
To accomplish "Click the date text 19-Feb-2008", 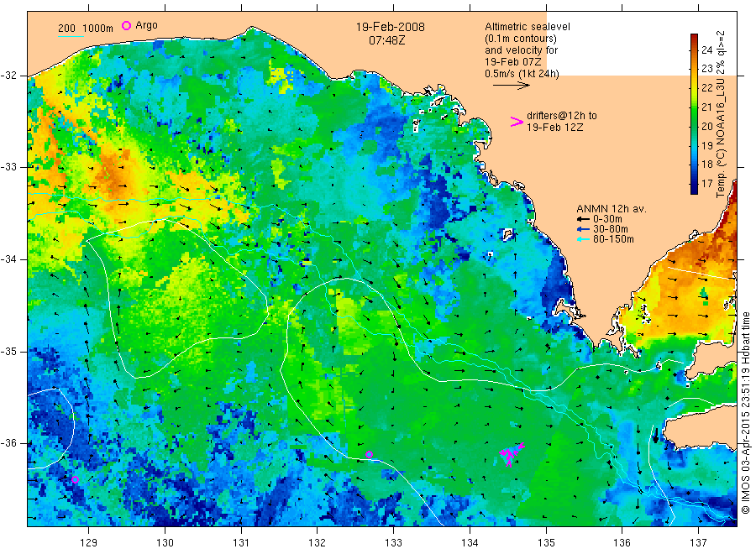I will click(390, 27).
